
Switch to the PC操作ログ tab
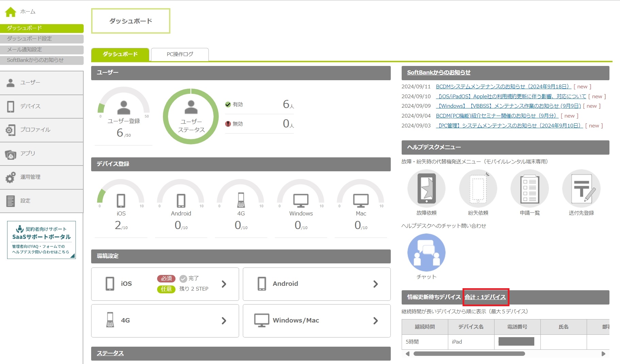coord(180,54)
